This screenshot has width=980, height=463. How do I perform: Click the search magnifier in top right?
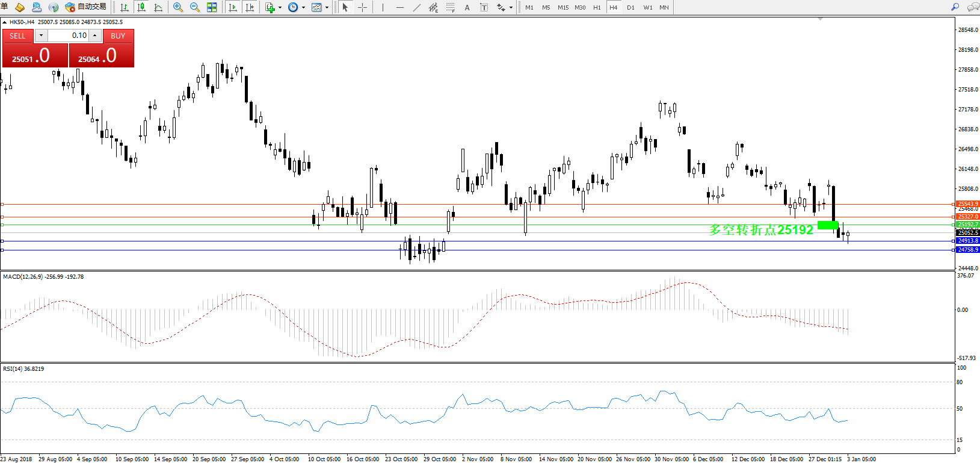tap(955, 7)
